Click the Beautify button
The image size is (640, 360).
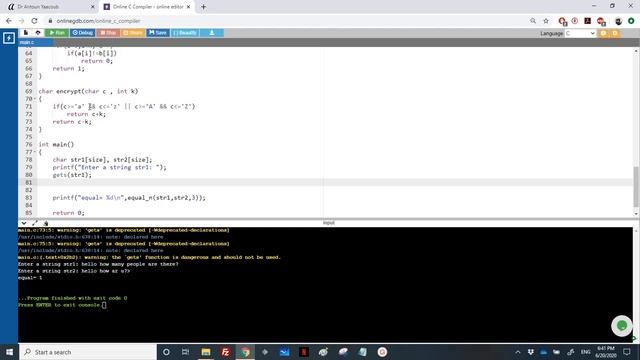[x=185, y=33]
